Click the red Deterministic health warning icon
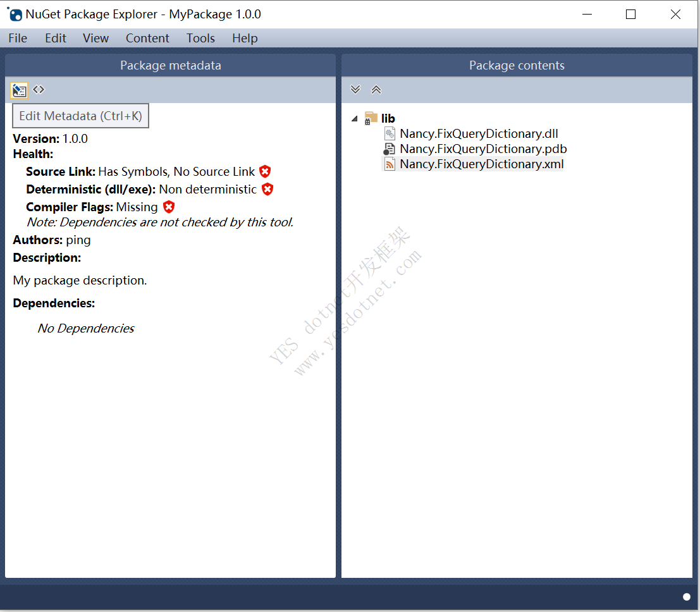This screenshot has width=700, height=612. coord(267,189)
